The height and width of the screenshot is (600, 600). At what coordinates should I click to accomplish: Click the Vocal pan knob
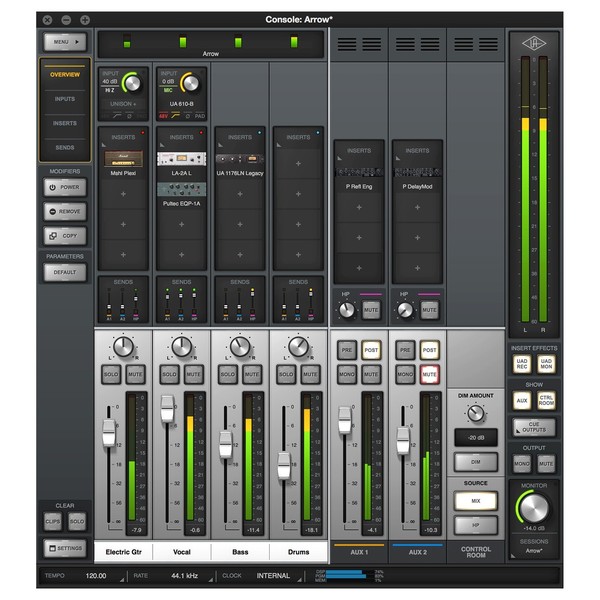[x=182, y=347]
